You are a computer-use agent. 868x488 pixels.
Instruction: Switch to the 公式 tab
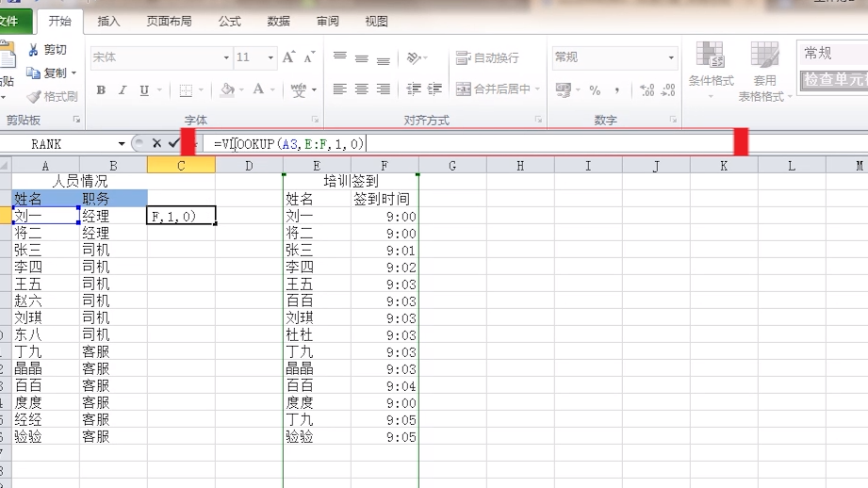229,22
